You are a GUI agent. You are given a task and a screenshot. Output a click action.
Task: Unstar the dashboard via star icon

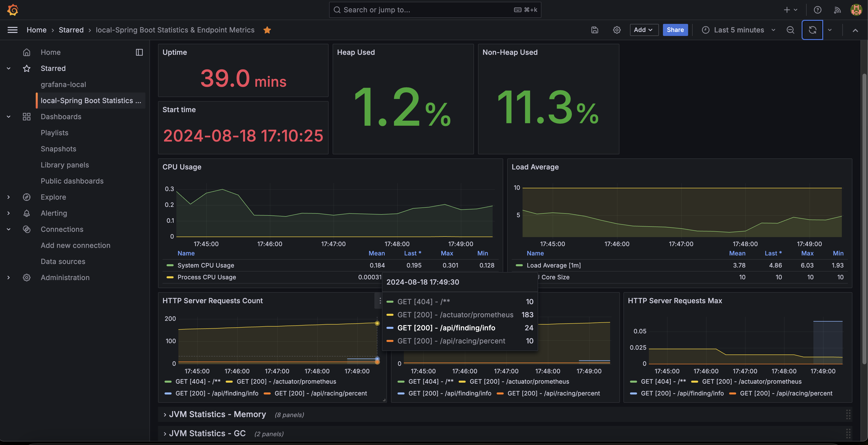point(267,30)
